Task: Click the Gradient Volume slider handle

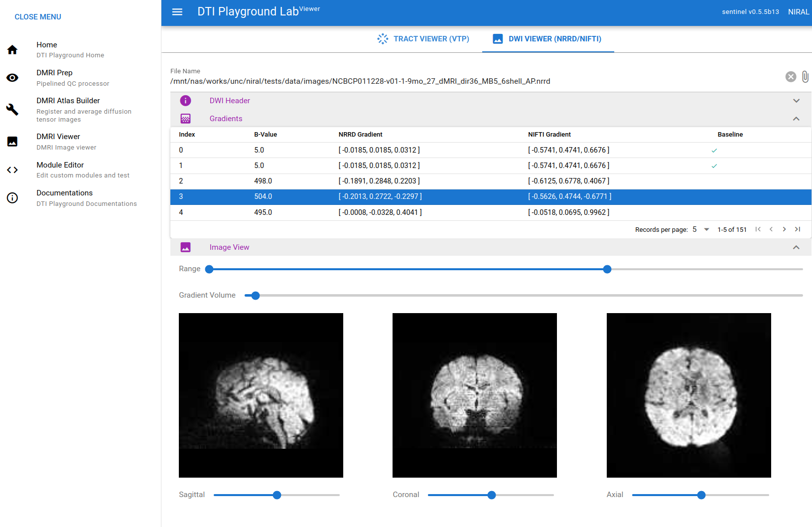Action: point(256,296)
